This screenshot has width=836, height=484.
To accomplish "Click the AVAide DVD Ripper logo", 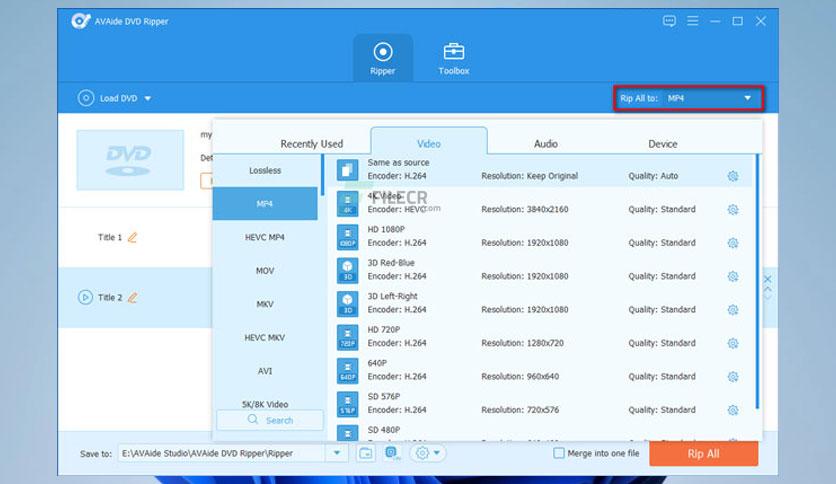I will (x=81, y=21).
